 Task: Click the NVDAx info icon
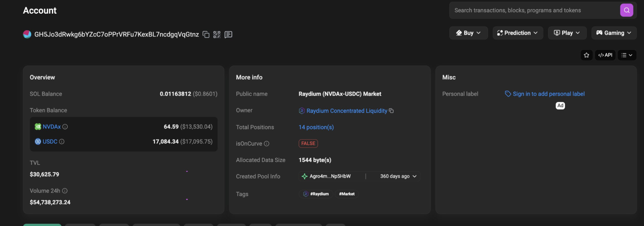(65, 127)
